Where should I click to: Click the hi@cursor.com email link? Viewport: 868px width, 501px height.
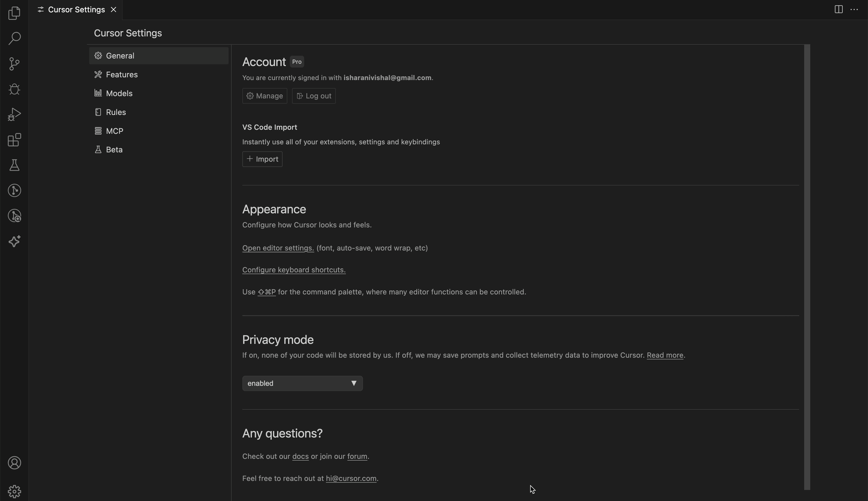tap(351, 478)
